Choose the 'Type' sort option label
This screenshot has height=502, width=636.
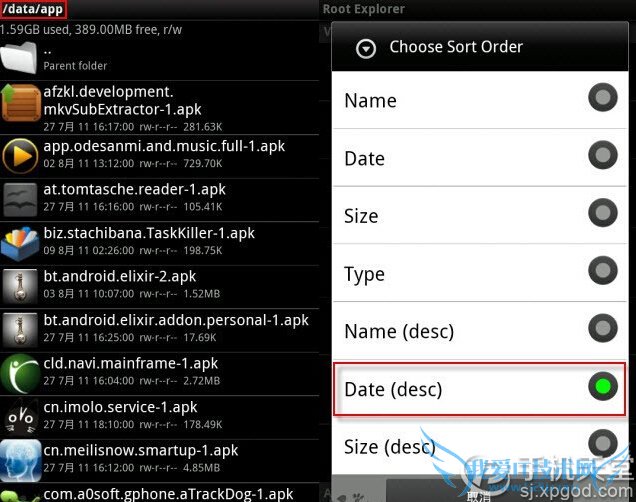pos(364,275)
